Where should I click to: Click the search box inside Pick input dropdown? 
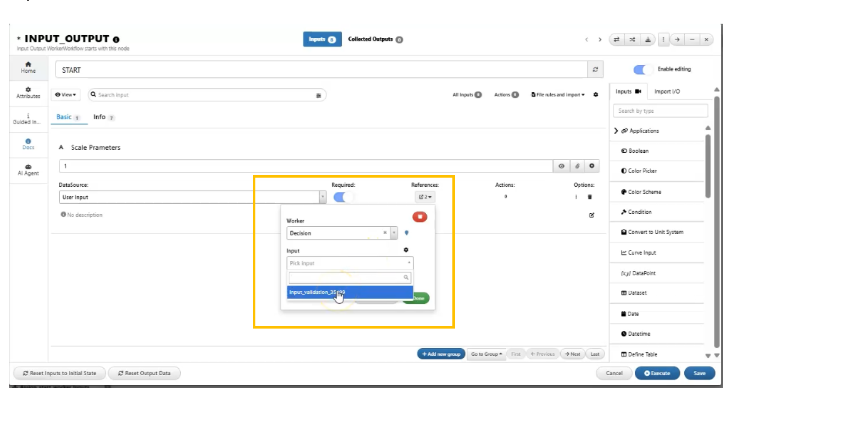pos(350,278)
